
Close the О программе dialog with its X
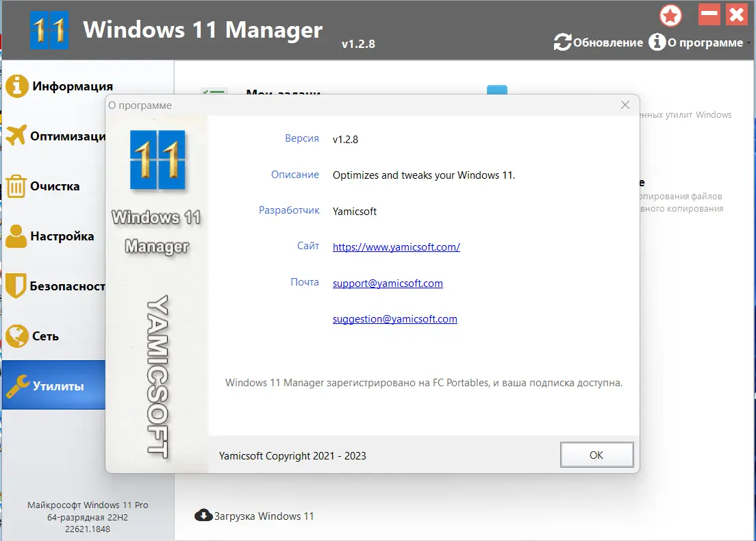pos(624,105)
